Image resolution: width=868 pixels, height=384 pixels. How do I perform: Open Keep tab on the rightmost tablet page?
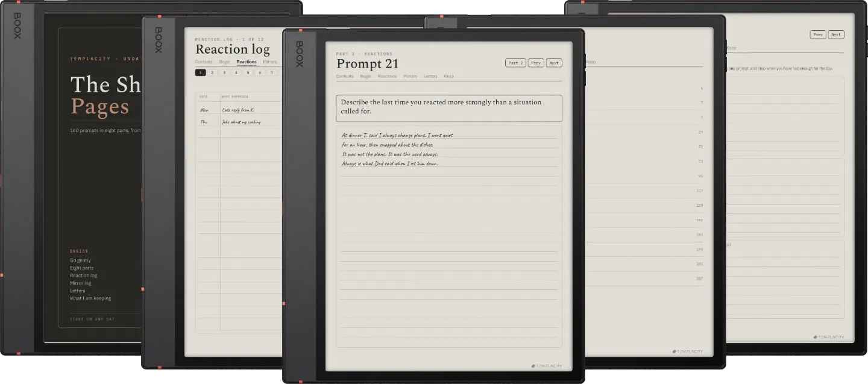point(731,48)
